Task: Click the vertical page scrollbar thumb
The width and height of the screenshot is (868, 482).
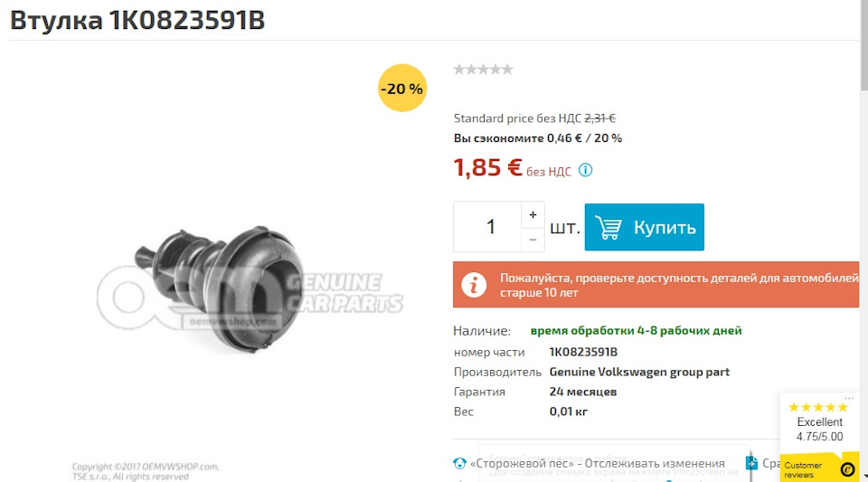Action: point(863,44)
